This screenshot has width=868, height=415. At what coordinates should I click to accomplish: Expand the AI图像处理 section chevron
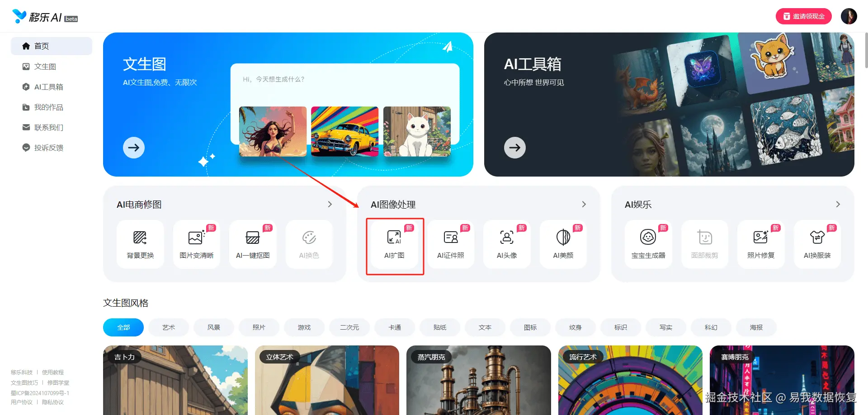click(584, 204)
